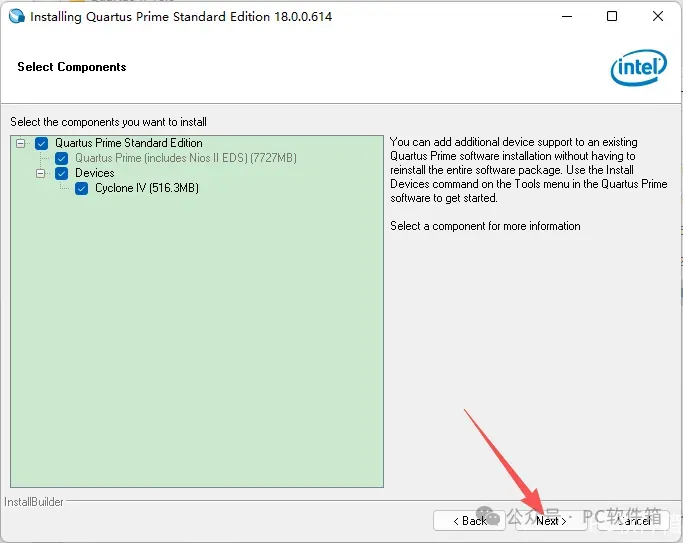Click the InstallBuilder label
Viewport: 683px width, 543px height.
click(34, 502)
